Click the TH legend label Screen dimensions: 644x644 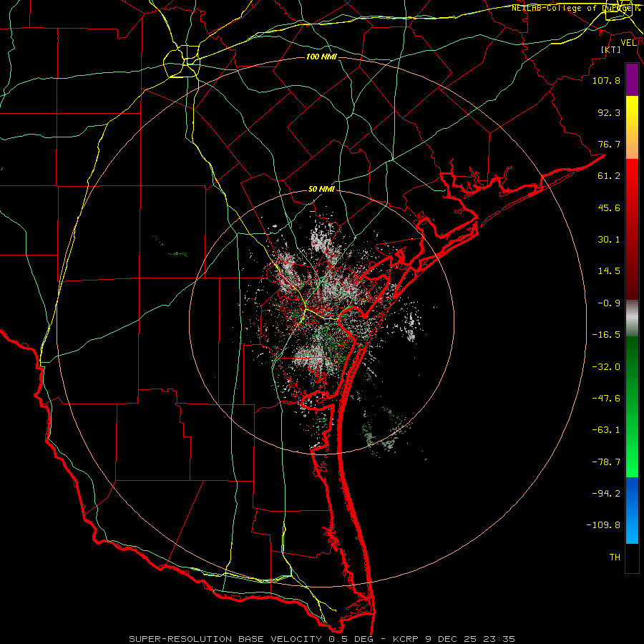[615, 557]
